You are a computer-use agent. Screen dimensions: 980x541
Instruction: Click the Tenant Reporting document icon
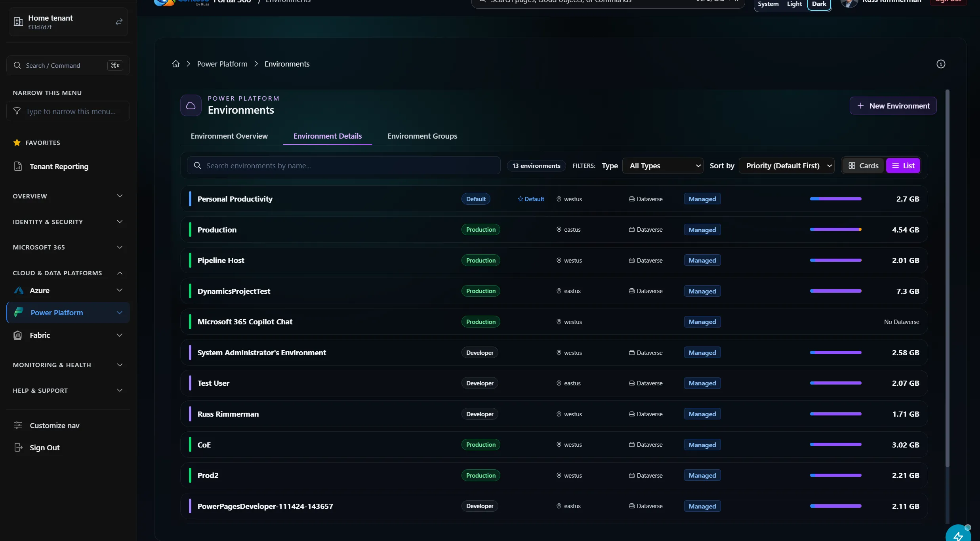(x=18, y=166)
